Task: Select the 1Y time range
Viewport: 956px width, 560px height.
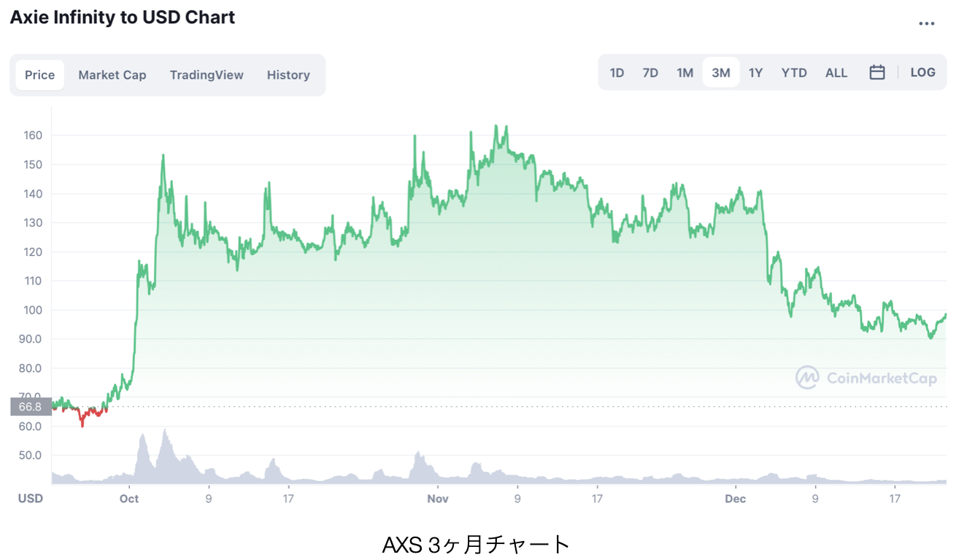Action: click(755, 72)
